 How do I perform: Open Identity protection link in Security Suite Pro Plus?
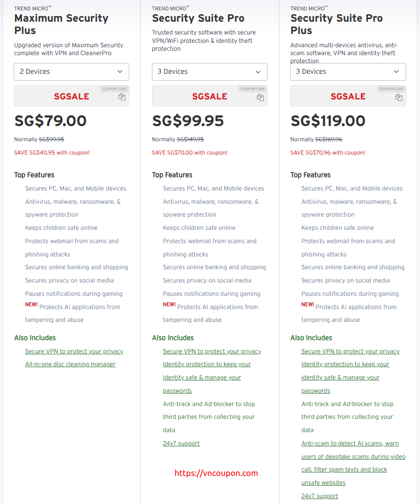[x=345, y=378]
